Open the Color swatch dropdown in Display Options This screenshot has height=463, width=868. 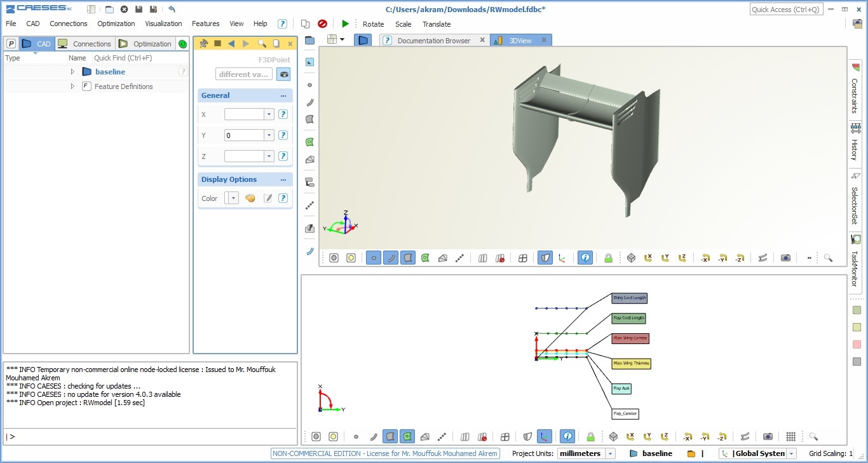pos(234,198)
